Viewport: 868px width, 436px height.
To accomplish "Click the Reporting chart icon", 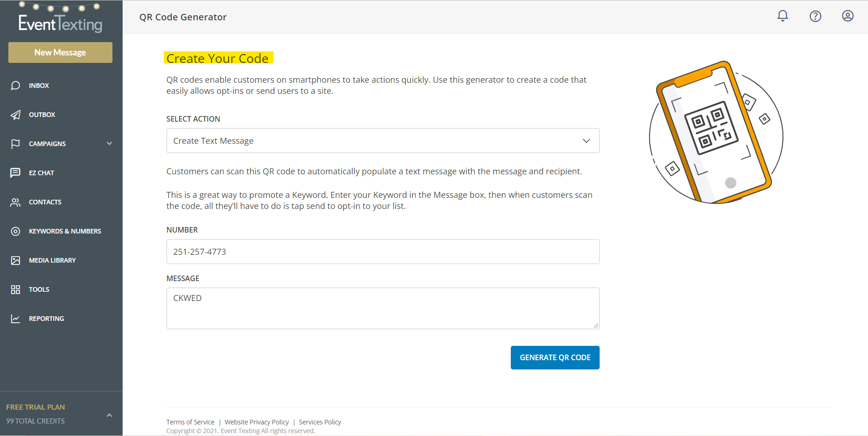I will coord(16,319).
